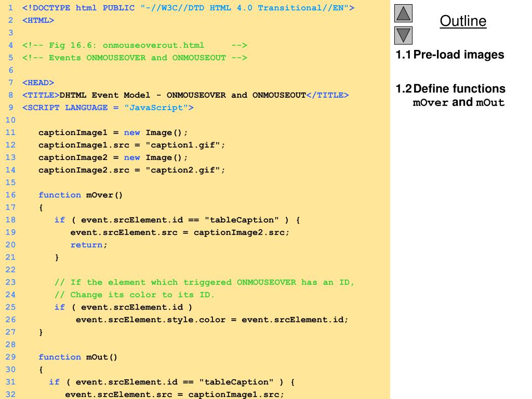Click the "caption1.gif" assignment line
The height and width of the screenshot is (399, 532).
click(131, 145)
